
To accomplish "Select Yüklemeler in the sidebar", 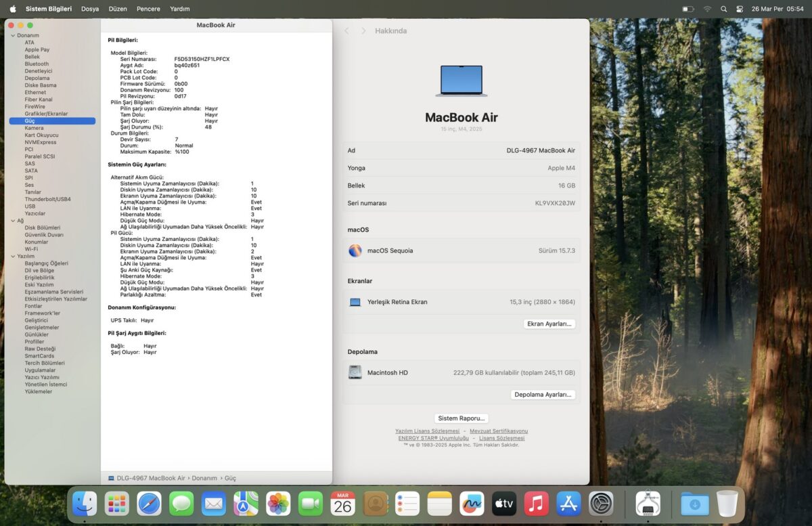I will click(x=38, y=391).
